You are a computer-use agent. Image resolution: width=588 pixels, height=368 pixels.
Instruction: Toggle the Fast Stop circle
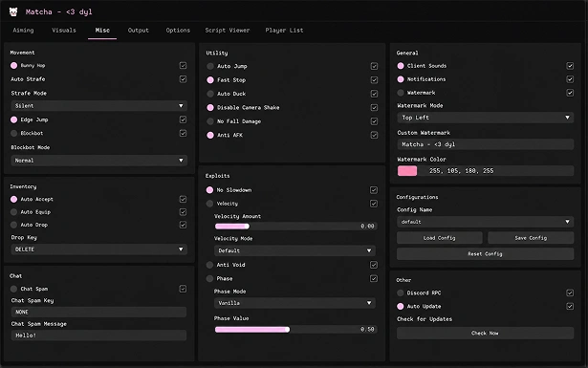coord(210,80)
